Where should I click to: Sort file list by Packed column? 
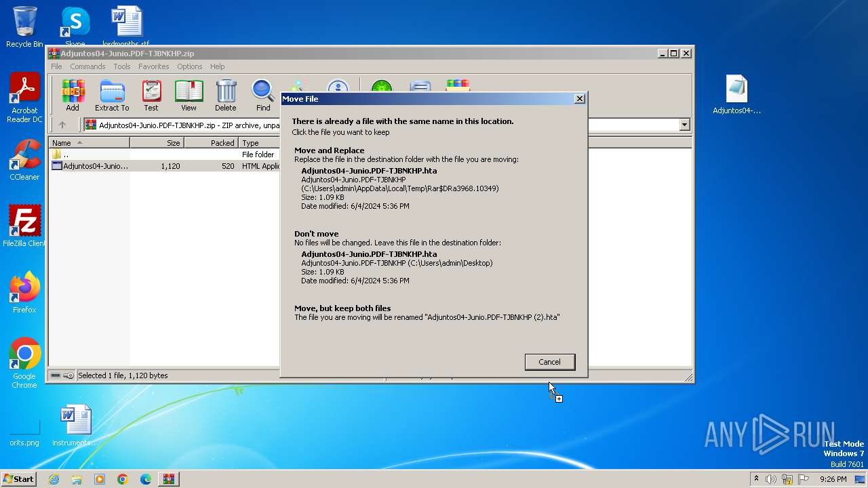[x=211, y=143]
